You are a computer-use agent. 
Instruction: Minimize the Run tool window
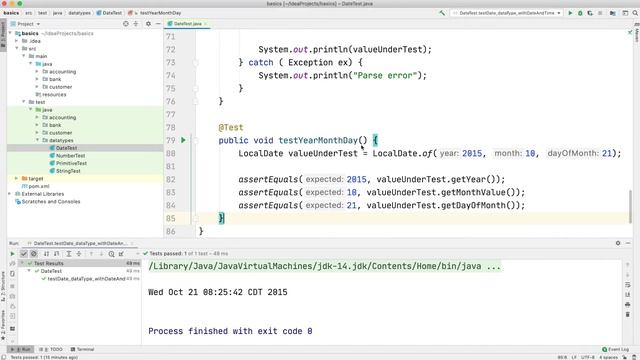coord(628,243)
